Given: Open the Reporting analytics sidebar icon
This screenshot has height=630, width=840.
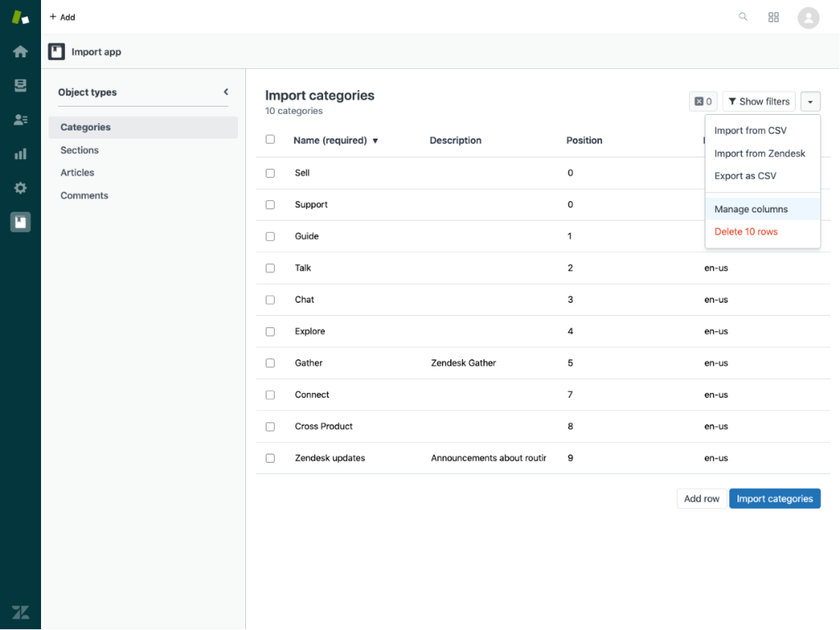Looking at the screenshot, I should coord(20,153).
